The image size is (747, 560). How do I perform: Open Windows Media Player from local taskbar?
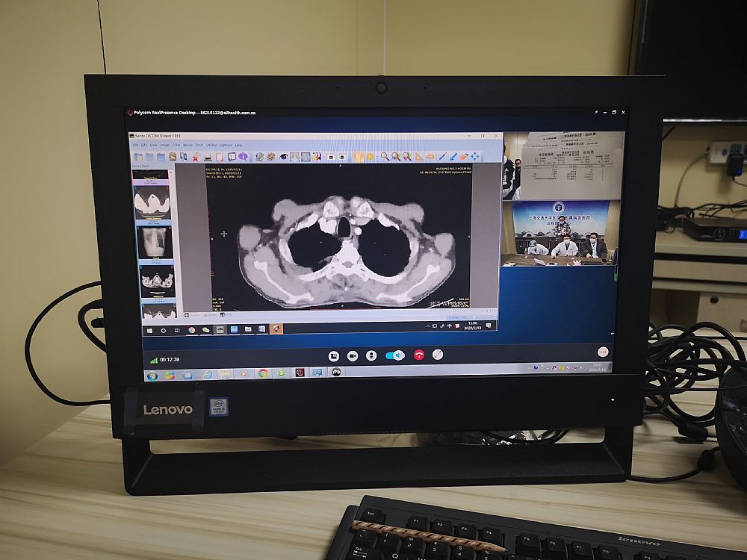[244, 374]
